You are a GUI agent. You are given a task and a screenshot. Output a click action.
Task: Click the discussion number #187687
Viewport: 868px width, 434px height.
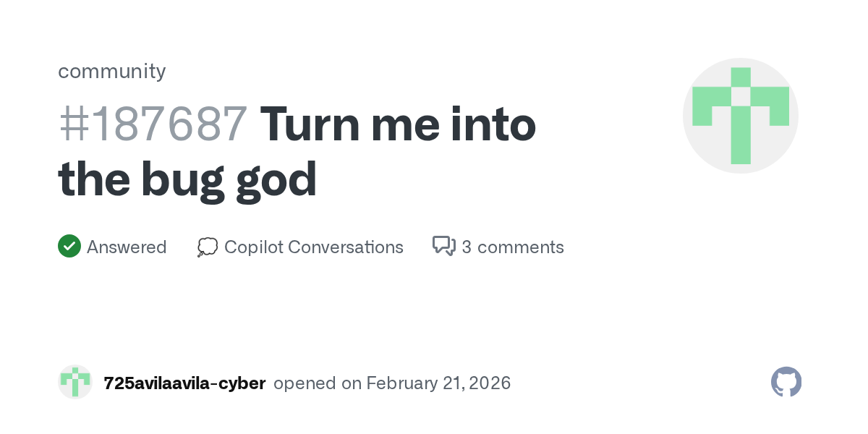(153, 124)
